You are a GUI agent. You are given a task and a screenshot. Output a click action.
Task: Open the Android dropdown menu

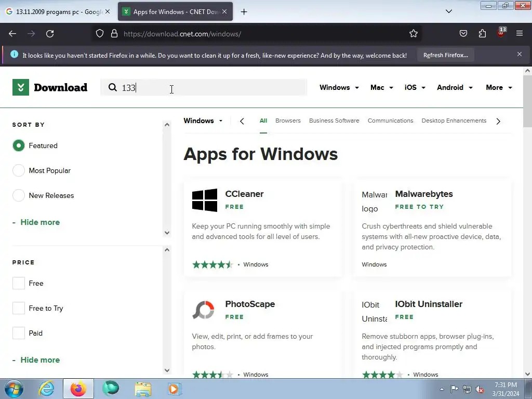point(455,87)
